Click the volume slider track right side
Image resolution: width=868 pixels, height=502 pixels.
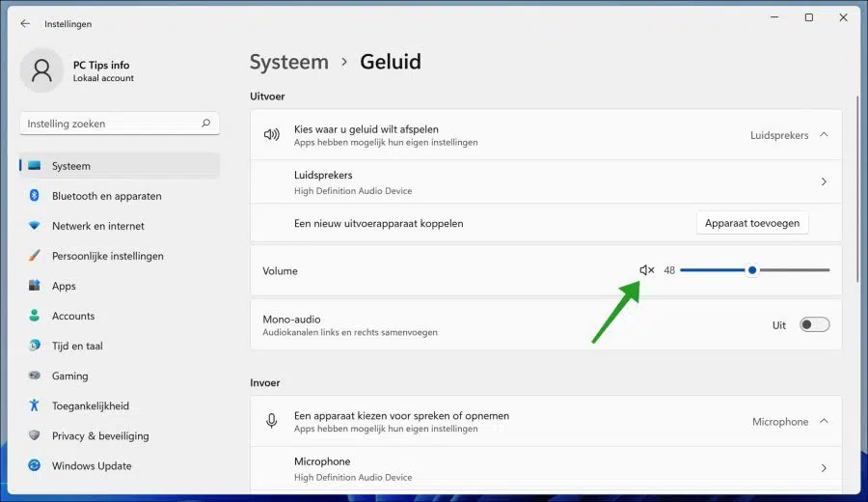coord(795,270)
